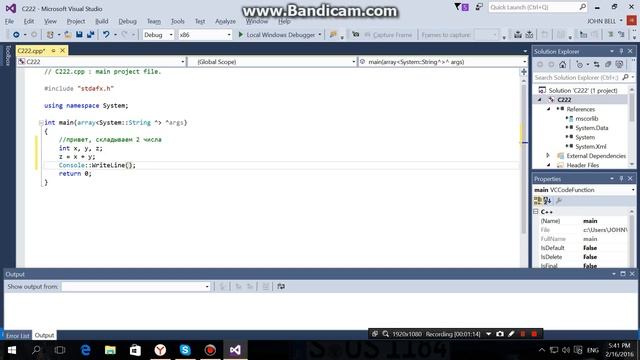Viewport: 640px width, 360px height.
Task: Click in the Quick Launch search box
Action: tap(538, 7)
